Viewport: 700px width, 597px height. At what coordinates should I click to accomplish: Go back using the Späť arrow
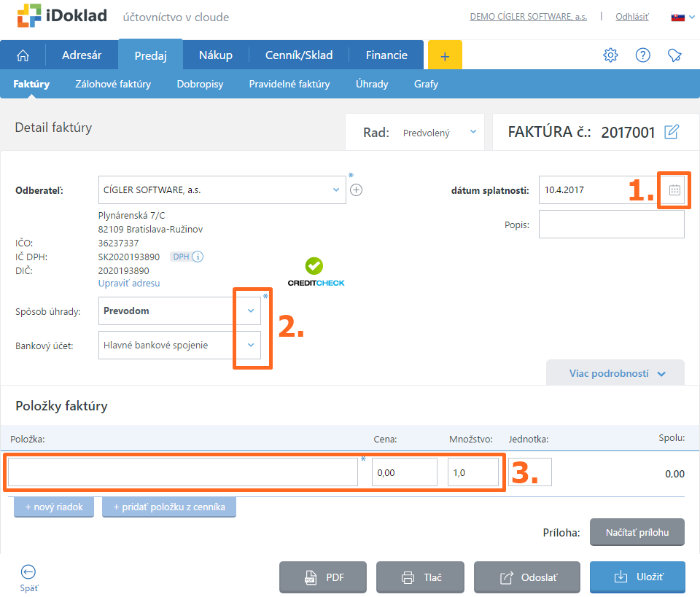point(28,573)
